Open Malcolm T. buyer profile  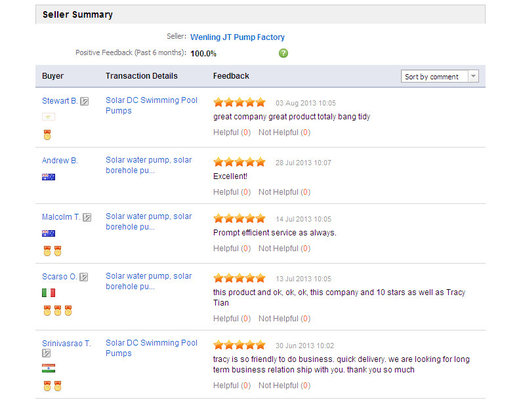coord(61,217)
